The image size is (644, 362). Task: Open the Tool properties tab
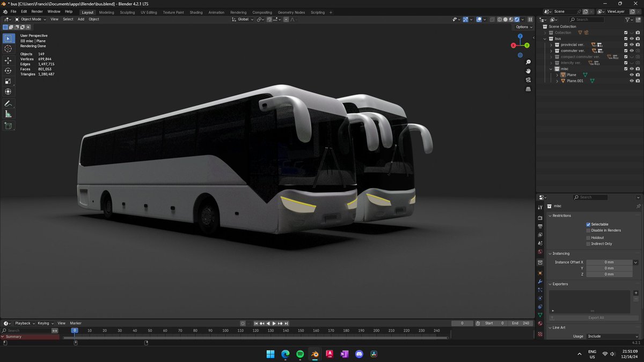[x=540, y=207]
